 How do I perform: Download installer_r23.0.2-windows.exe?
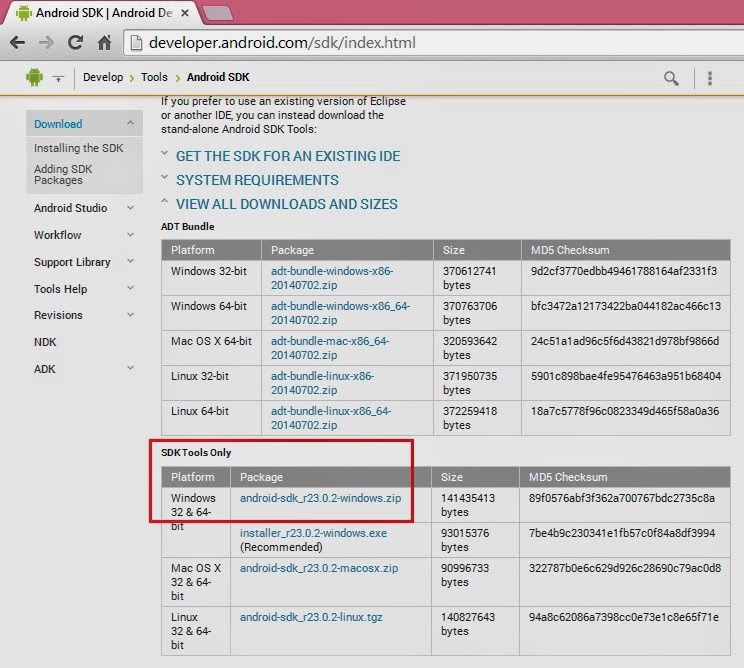point(313,533)
